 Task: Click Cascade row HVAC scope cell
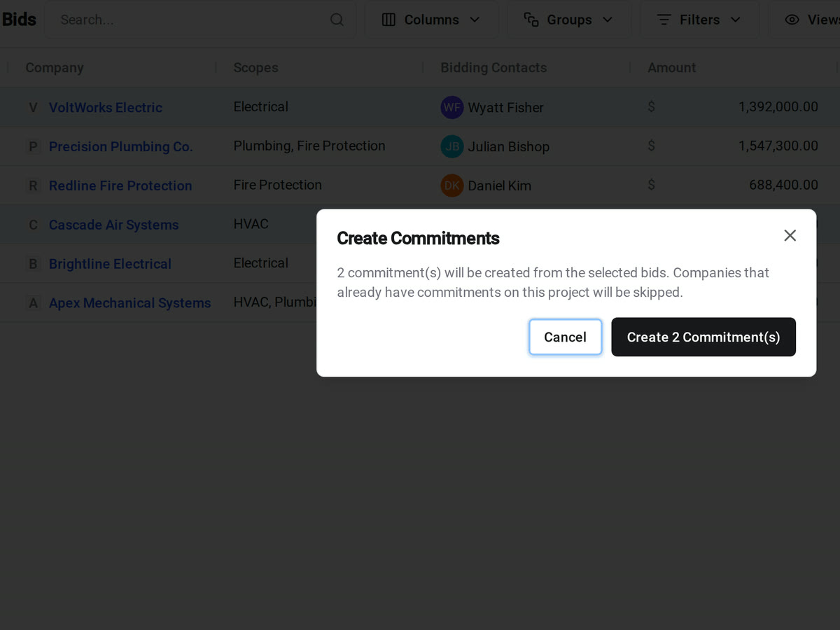click(251, 224)
